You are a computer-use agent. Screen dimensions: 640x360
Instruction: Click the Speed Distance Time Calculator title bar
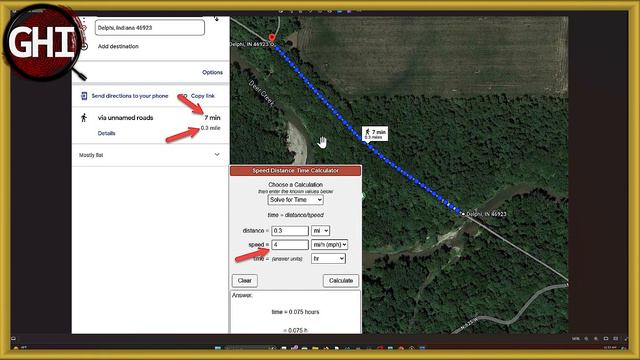point(296,171)
